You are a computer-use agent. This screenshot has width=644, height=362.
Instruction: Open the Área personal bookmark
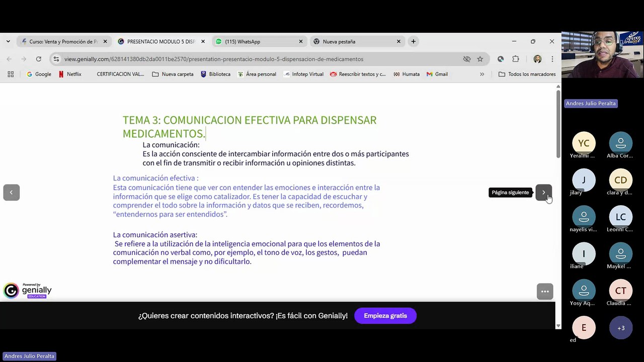tap(257, 74)
